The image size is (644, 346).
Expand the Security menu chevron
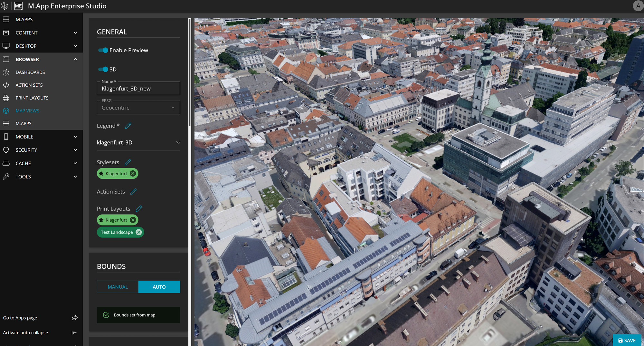75,150
